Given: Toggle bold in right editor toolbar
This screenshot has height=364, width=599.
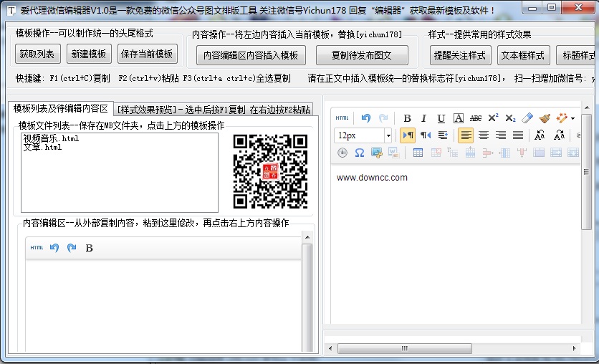Looking at the screenshot, I should point(407,118).
